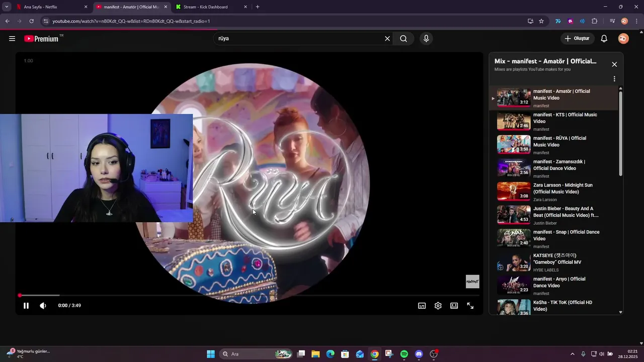Image resolution: width=644 pixels, height=362 pixels.
Task: Close the Mix playlist panel
Action: coord(614,64)
